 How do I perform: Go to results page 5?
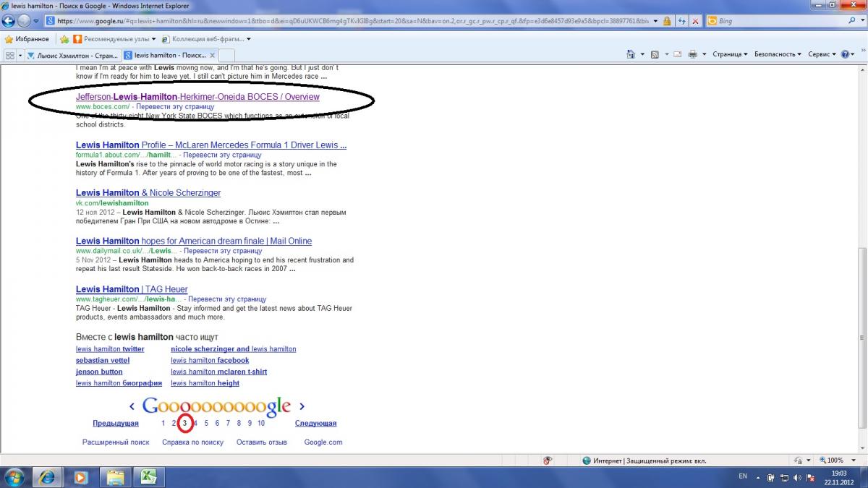click(206, 423)
